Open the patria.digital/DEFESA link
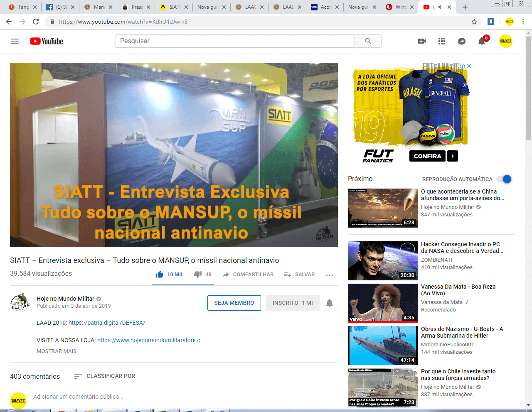 [x=107, y=323]
